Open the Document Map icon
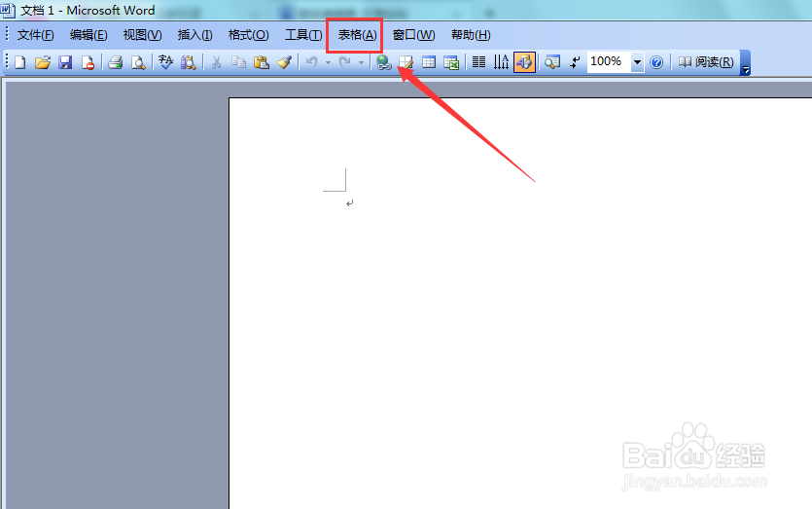The width and height of the screenshot is (812, 509). pos(552,62)
